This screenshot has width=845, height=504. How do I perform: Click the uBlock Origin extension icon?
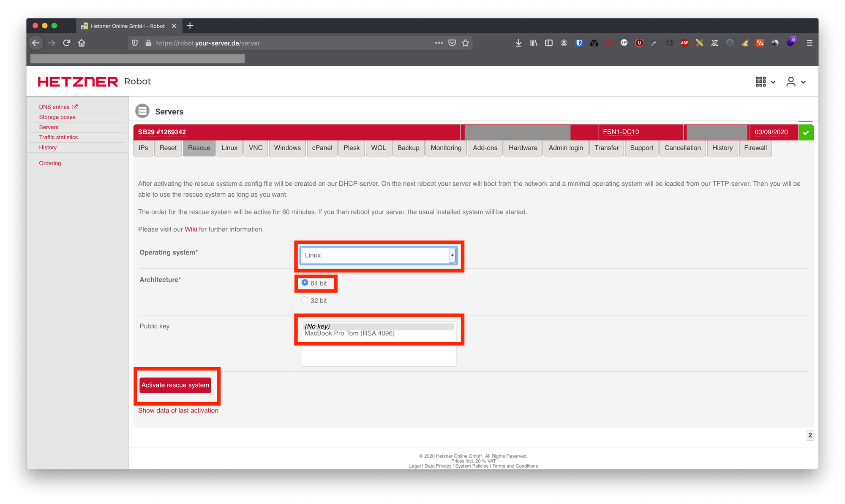639,43
